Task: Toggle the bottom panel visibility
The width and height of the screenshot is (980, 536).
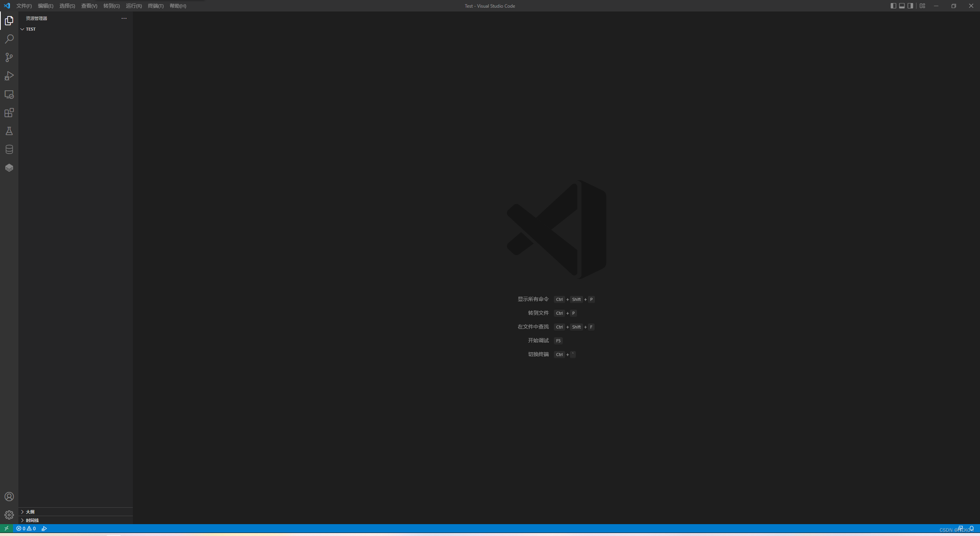Action: click(x=902, y=6)
